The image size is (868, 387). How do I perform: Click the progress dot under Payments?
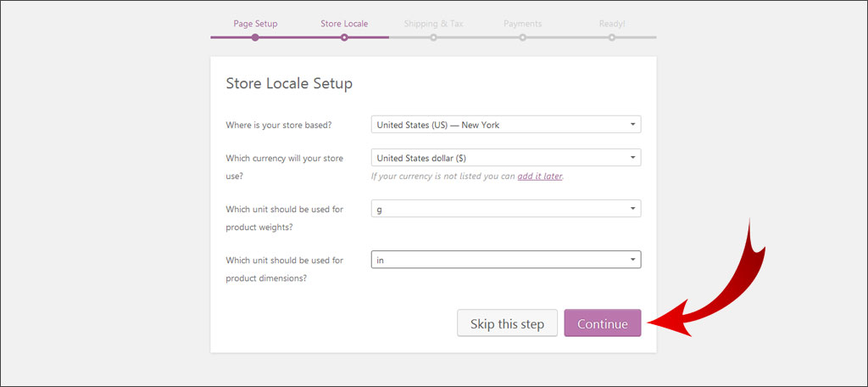click(x=523, y=37)
